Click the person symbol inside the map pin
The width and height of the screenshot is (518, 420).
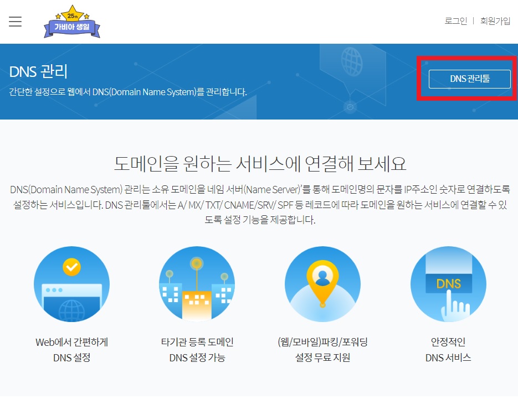coord(322,277)
